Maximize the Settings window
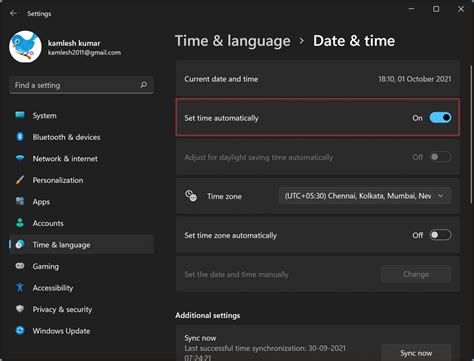This screenshot has height=361, width=474. point(436,9)
